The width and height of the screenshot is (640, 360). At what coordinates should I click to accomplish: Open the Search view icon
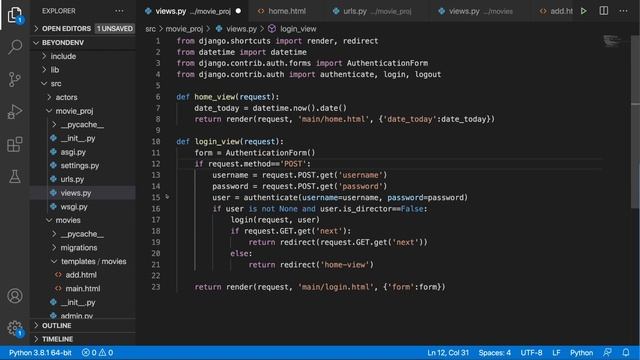[x=15, y=47]
